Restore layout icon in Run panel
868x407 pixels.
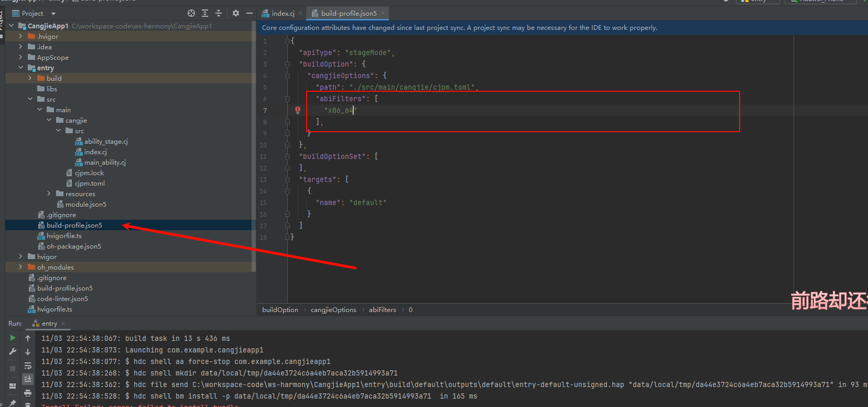pyautogui.click(x=13, y=387)
